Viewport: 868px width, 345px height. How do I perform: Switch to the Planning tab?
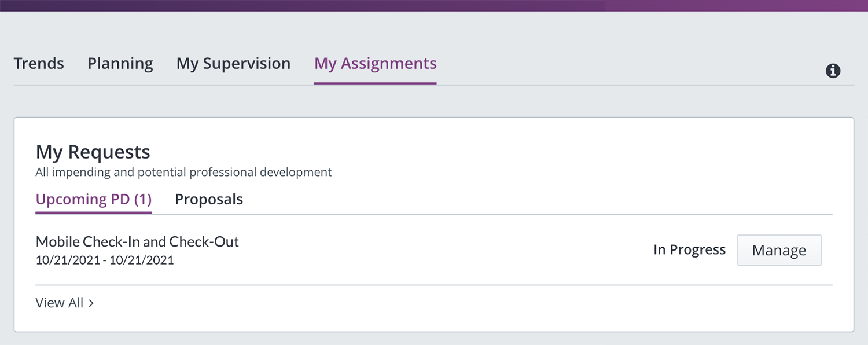point(120,64)
